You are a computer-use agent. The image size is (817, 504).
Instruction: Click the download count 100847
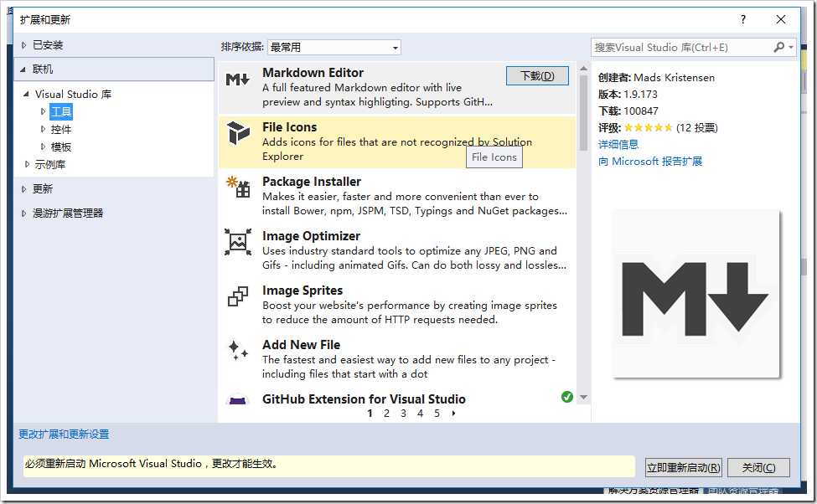tap(641, 111)
